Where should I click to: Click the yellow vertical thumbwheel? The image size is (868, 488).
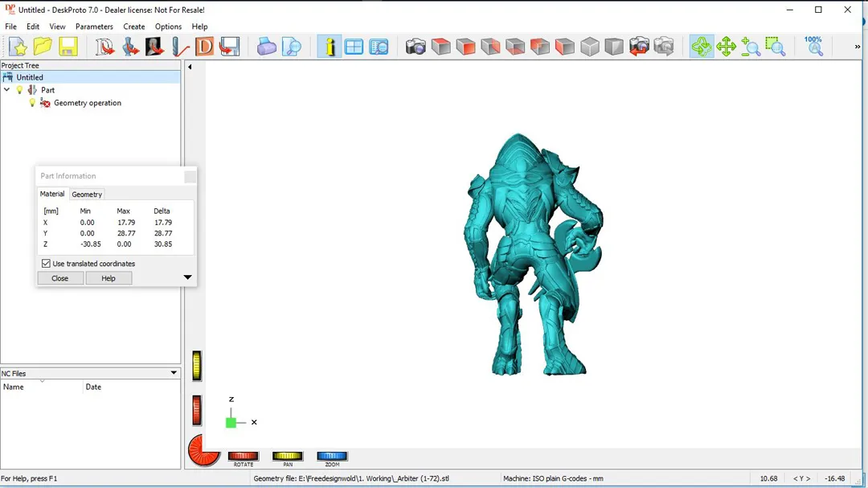pyautogui.click(x=197, y=366)
